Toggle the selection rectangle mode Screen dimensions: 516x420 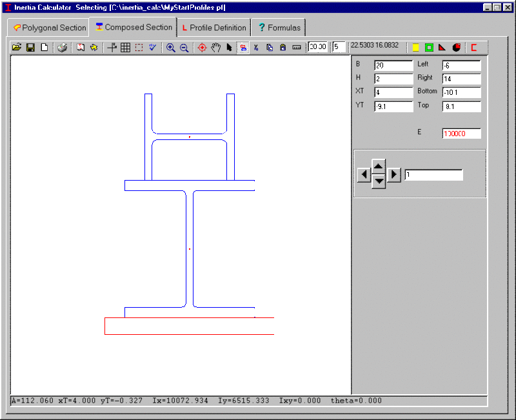point(139,46)
